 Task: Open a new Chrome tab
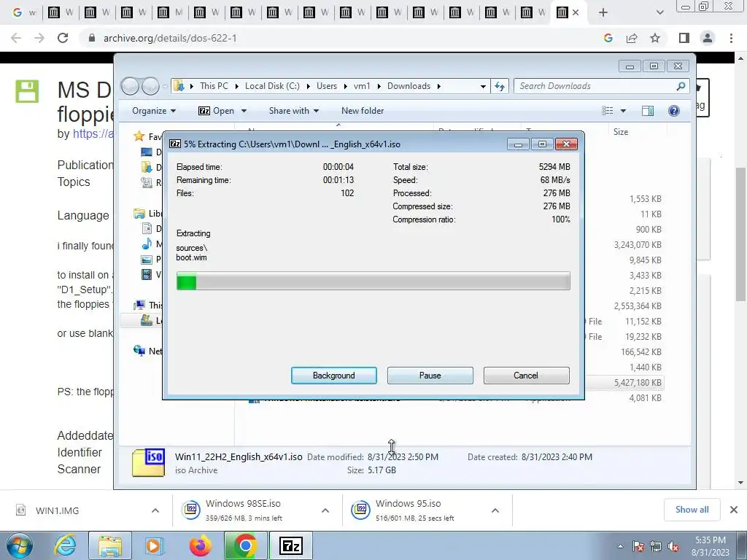pos(603,12)
